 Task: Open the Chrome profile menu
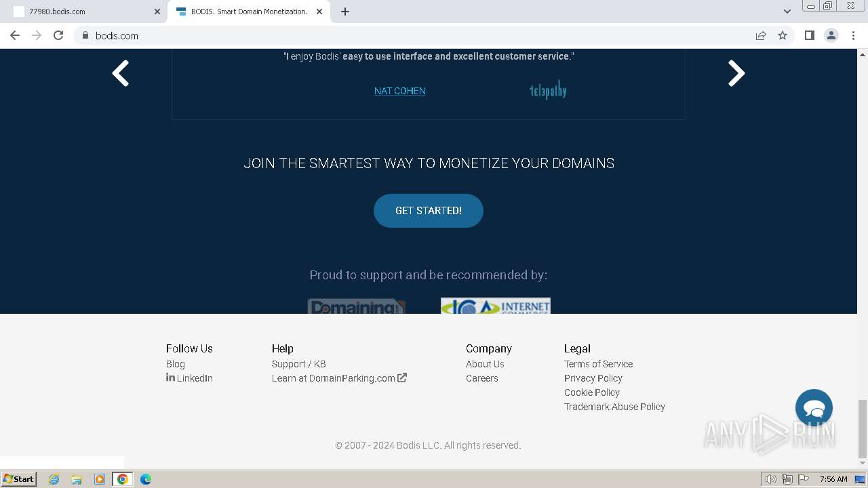point(831,35)
